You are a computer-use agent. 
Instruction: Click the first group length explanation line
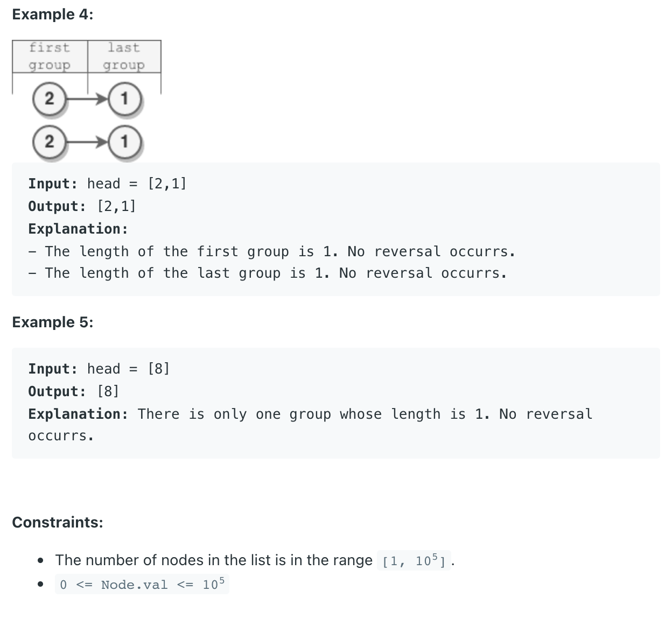pos(272,252)
